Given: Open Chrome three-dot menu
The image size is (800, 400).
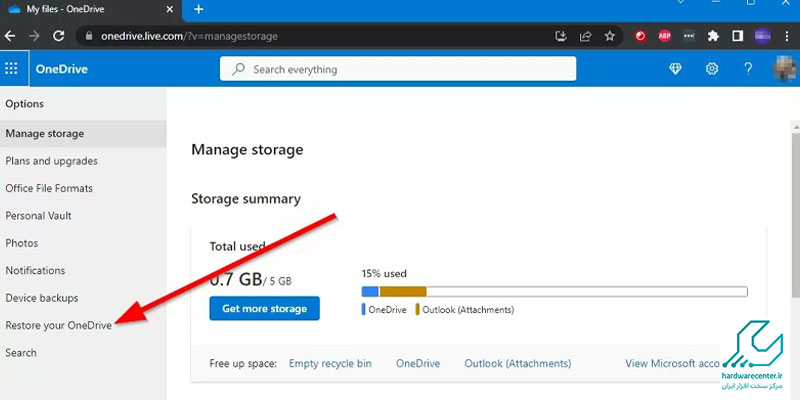Looking at the screenshot, I should pyautogui.click(x=786, y=36).
